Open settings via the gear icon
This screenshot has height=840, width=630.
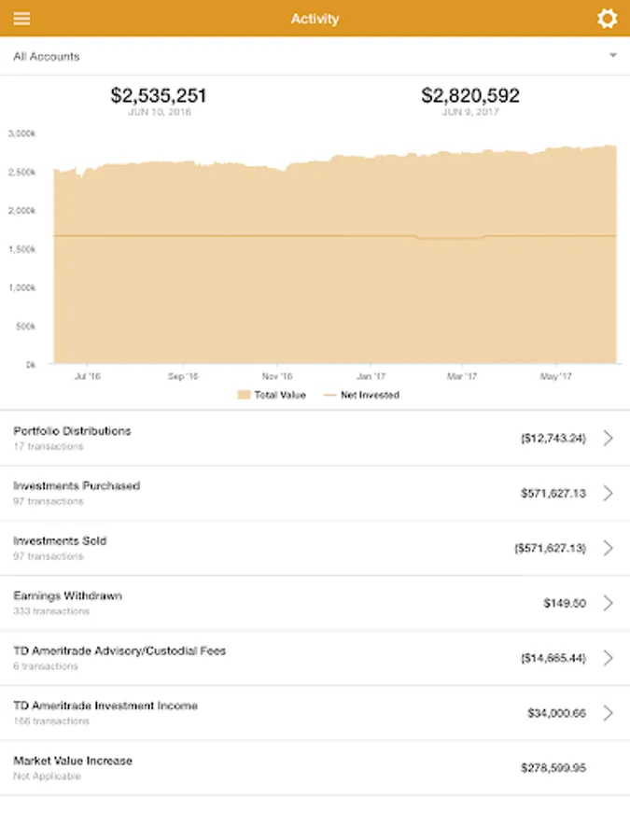click(x=608, y=19)
